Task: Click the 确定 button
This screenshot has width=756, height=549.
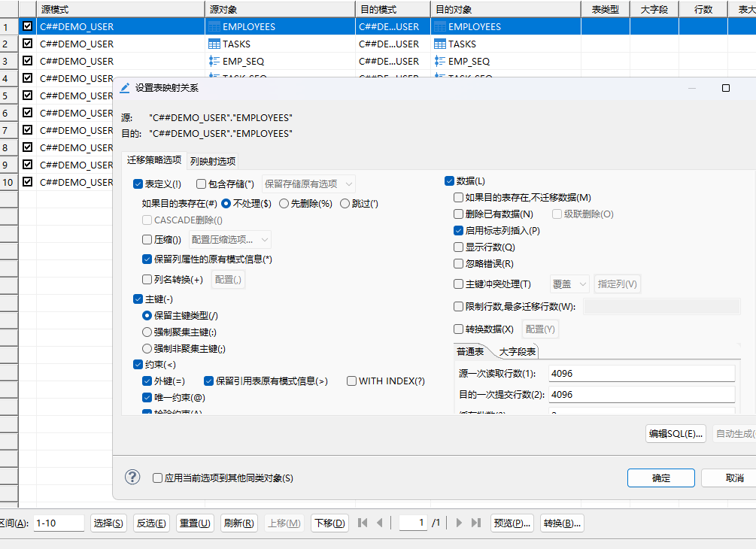Action: [x=660, y=478]
